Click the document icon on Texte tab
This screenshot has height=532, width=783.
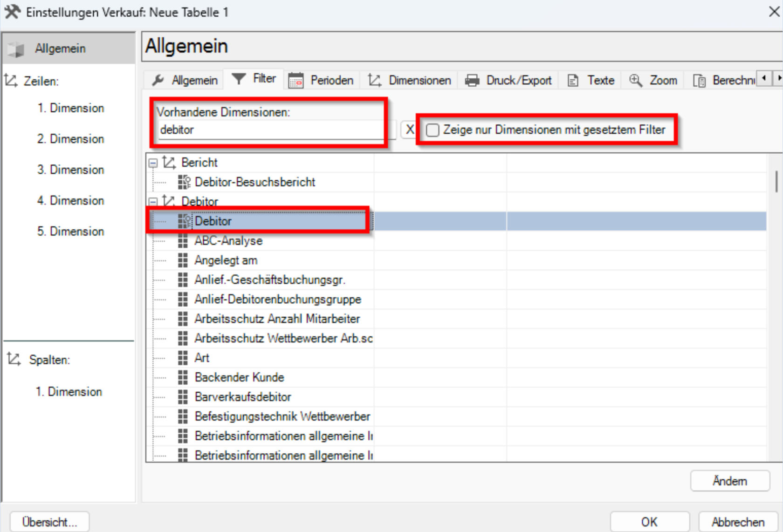pos(573,81)
